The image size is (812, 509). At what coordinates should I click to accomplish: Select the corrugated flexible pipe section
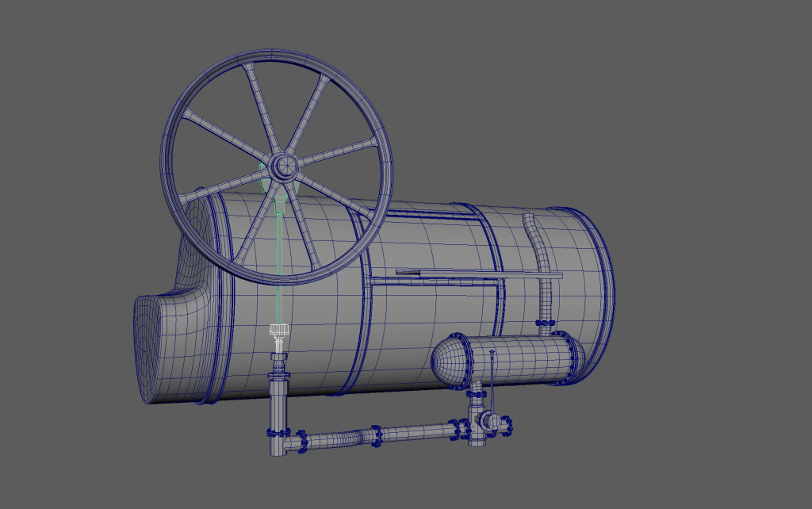[347, 438]
